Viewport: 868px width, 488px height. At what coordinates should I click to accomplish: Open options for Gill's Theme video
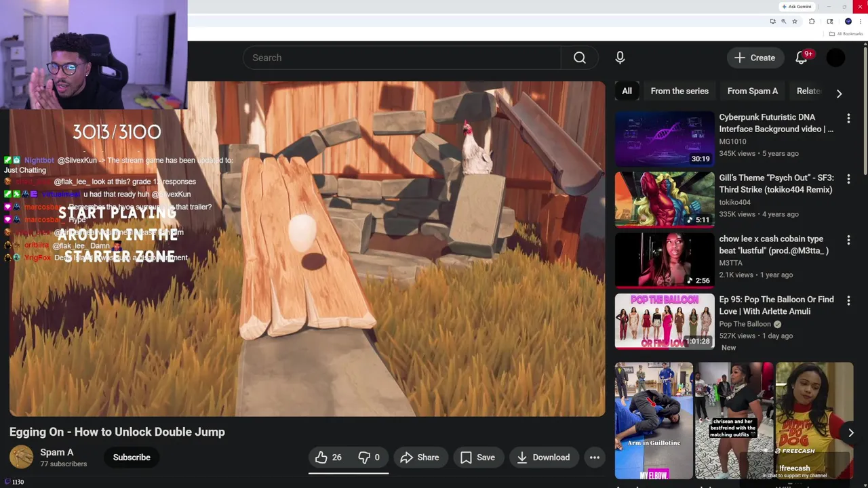point(848,180)
